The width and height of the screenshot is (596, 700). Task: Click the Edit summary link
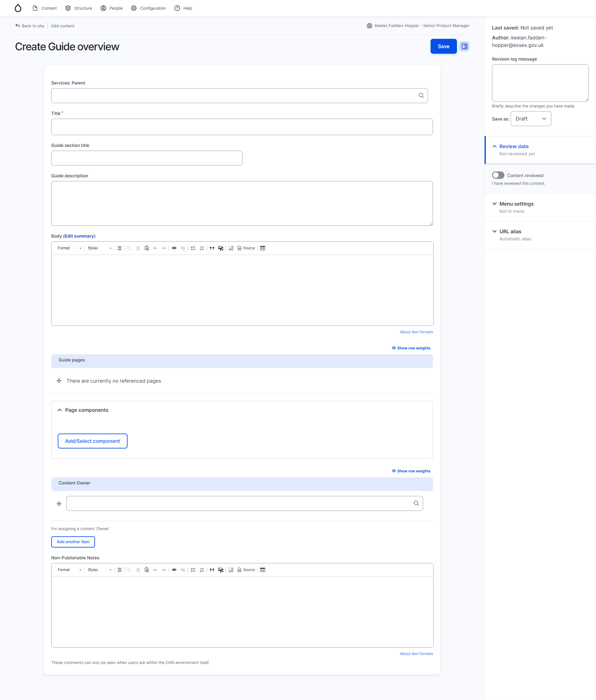click(79, 236)
